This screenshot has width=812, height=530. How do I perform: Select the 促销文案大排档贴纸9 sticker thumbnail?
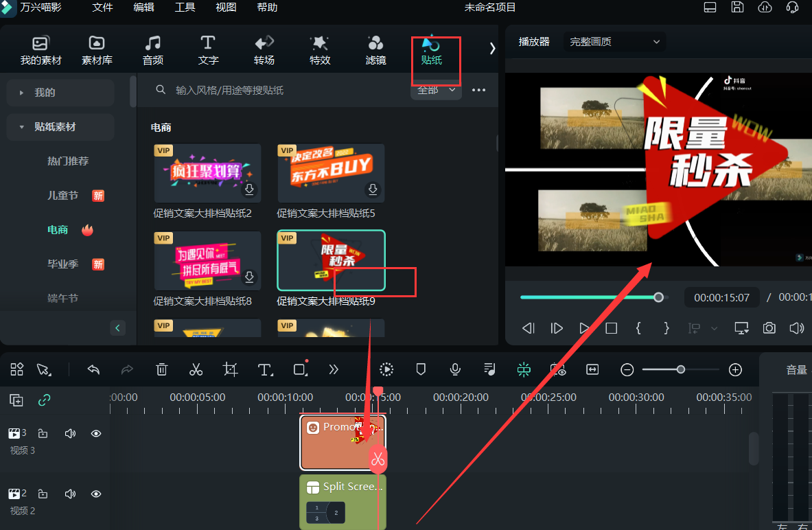tap(331, 260)
